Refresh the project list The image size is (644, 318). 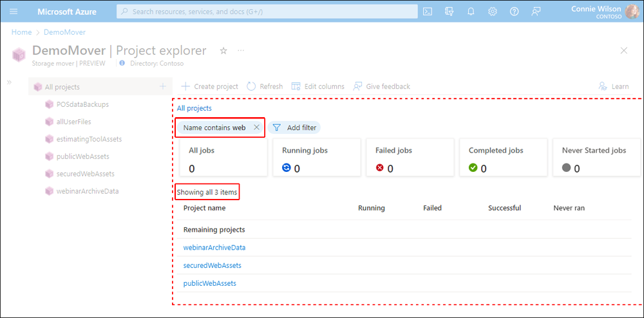[265, 86]
